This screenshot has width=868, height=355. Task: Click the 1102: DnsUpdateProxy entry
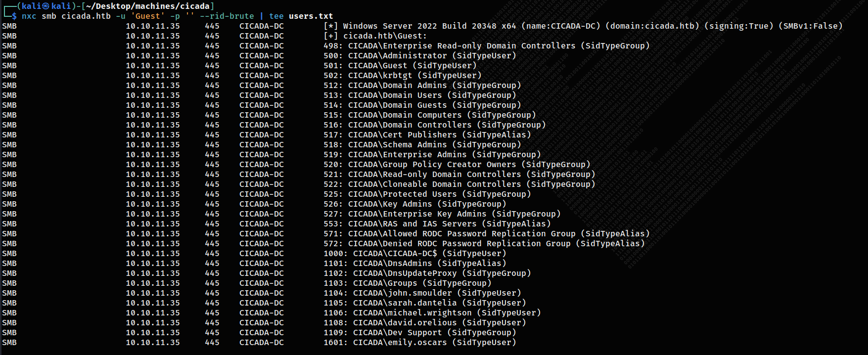coord(427,273)
